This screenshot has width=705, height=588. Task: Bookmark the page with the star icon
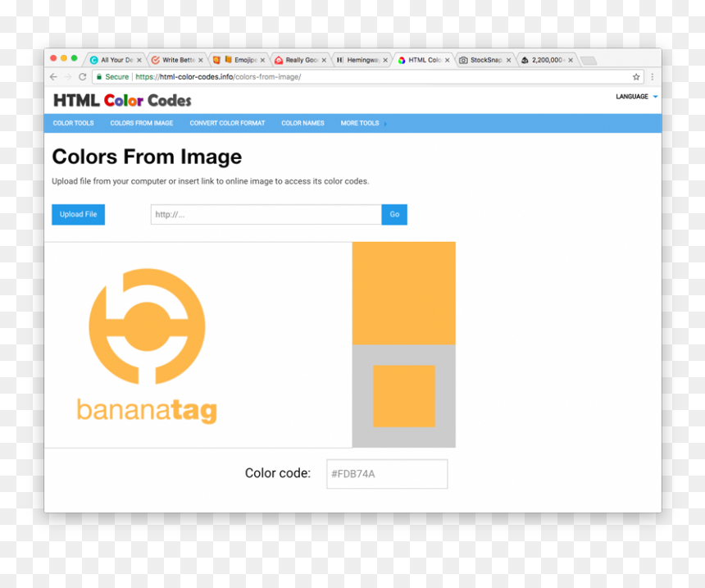tap(636, 77)
